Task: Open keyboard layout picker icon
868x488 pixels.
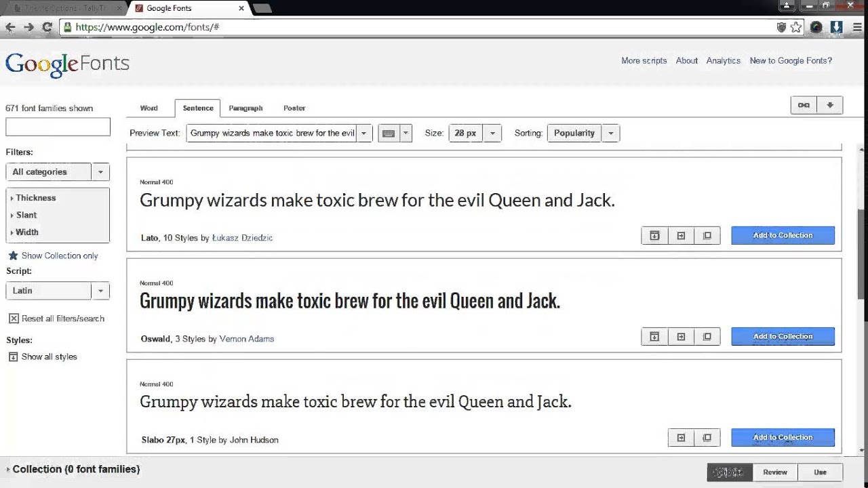Action: (x=389, y=134)
